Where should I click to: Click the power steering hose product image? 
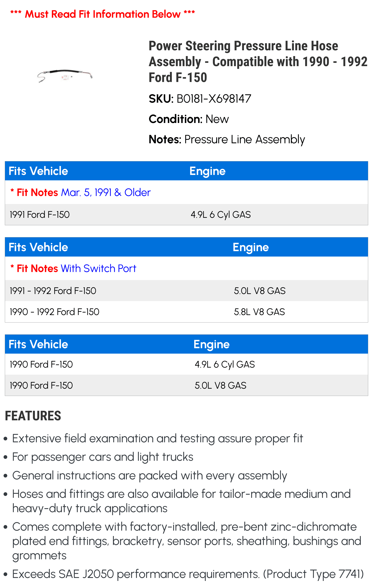coord(65,75)
